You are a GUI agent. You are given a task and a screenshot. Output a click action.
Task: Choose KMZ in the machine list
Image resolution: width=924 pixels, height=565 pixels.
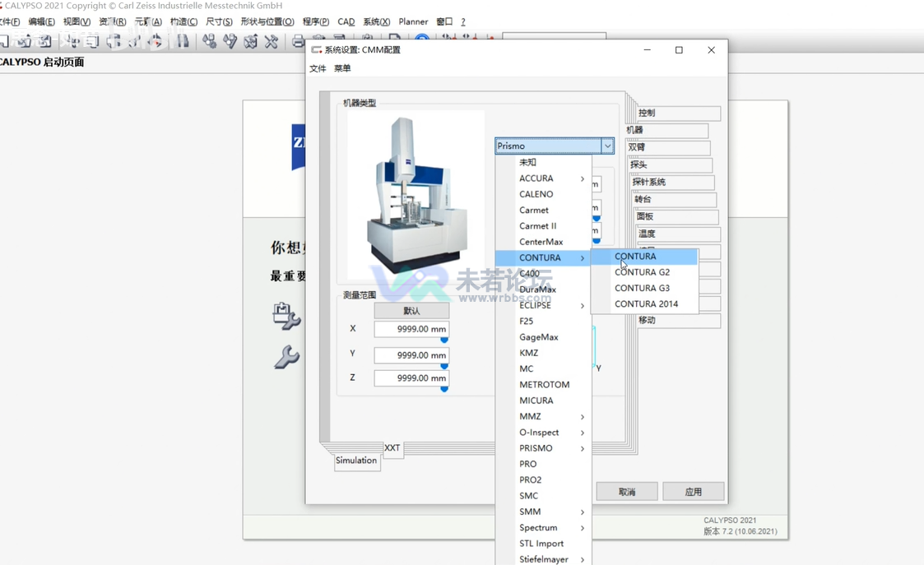click(x=543, y=353)
